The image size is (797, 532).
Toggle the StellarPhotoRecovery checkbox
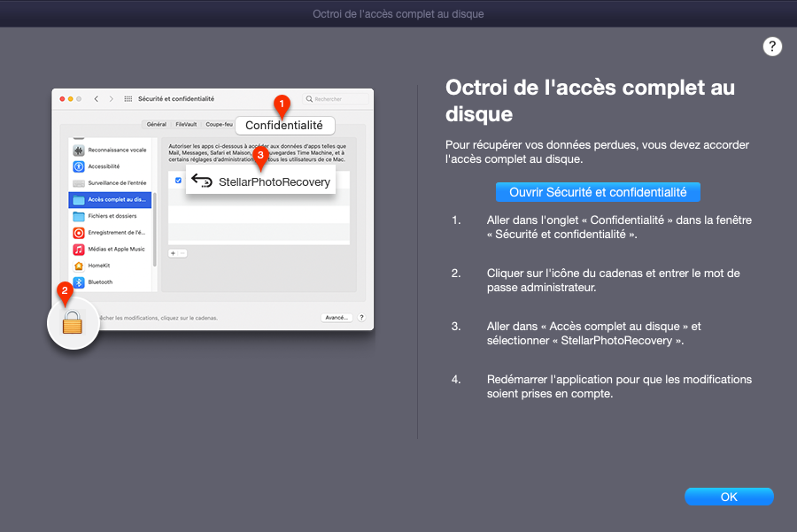[178, 181]
